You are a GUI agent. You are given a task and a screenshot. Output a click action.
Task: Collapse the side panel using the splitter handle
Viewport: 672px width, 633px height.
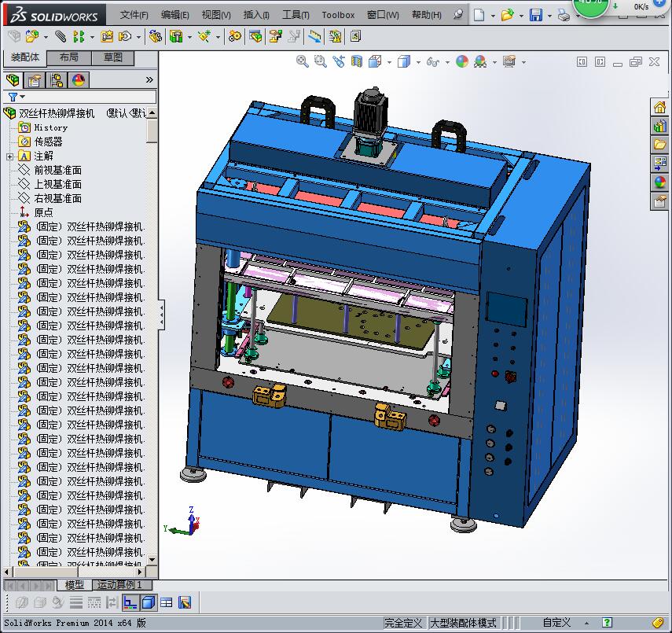(x=162, y=315)
